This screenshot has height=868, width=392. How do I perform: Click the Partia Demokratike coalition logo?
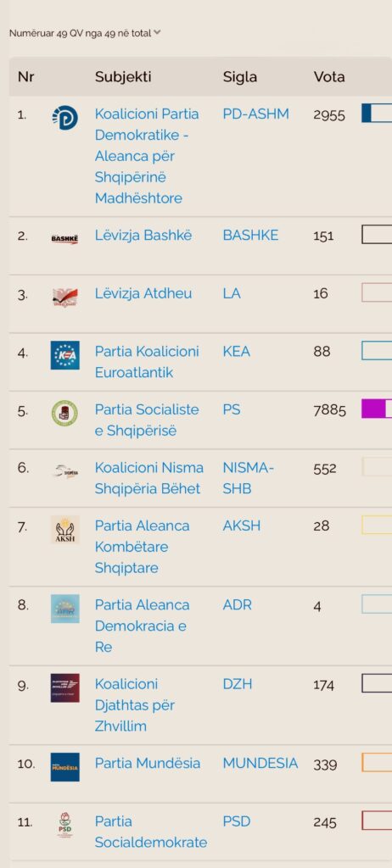64,117
